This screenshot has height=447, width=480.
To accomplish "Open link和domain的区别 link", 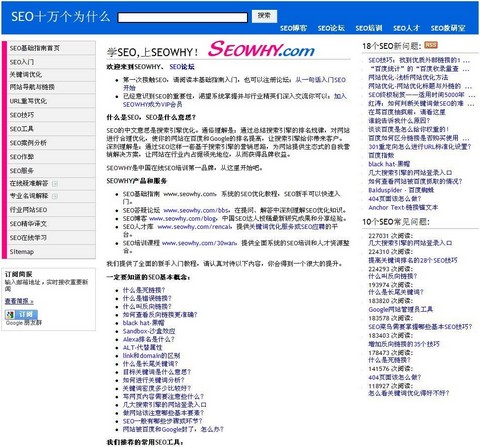I will 151,356.
